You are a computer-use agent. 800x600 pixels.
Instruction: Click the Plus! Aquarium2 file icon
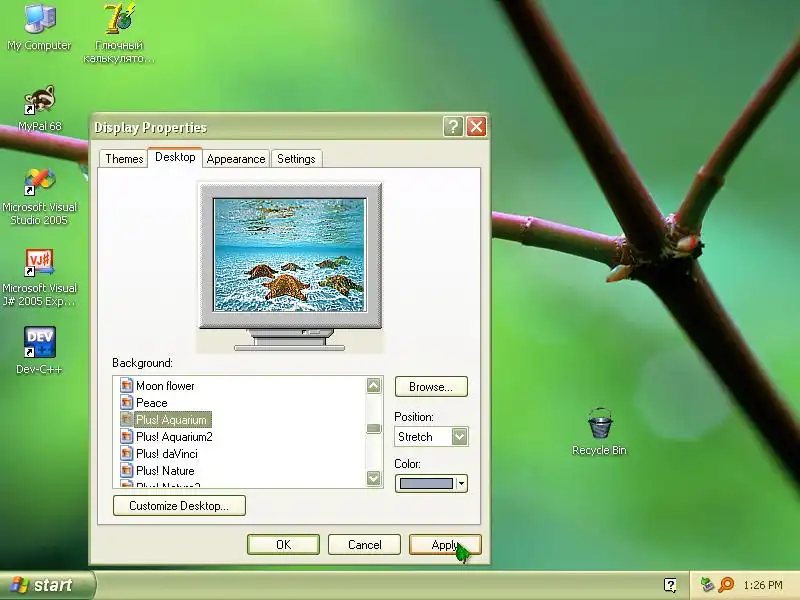point(126,436)
